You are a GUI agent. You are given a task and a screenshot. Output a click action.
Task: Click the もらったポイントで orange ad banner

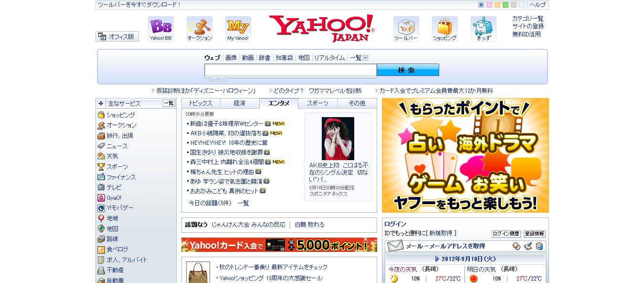point(465,155)
